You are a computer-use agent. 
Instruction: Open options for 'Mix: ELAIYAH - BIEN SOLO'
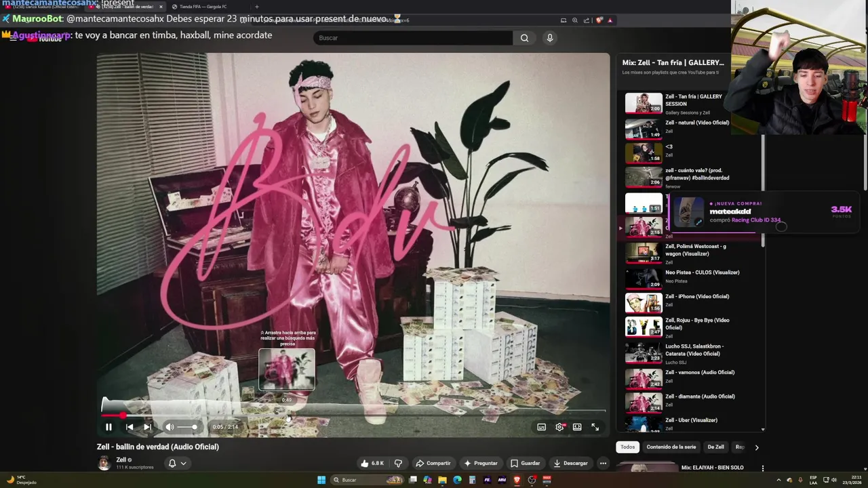[763, 468]
